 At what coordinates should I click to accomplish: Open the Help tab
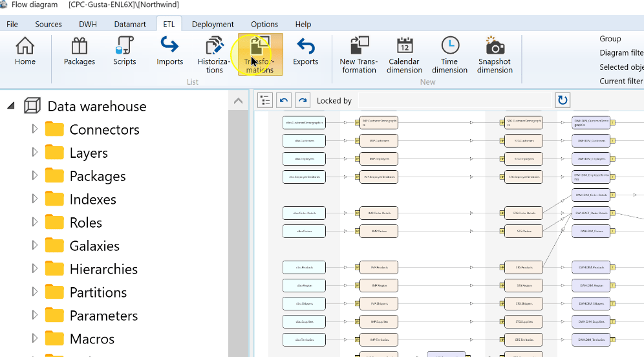click(303, 24)
